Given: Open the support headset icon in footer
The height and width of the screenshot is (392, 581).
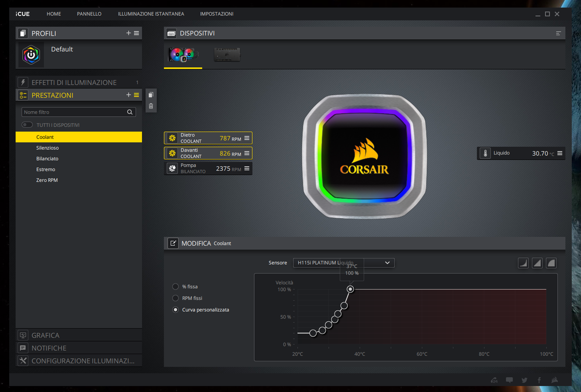Looking at the screenshot, I should click(x=494, y=380).
